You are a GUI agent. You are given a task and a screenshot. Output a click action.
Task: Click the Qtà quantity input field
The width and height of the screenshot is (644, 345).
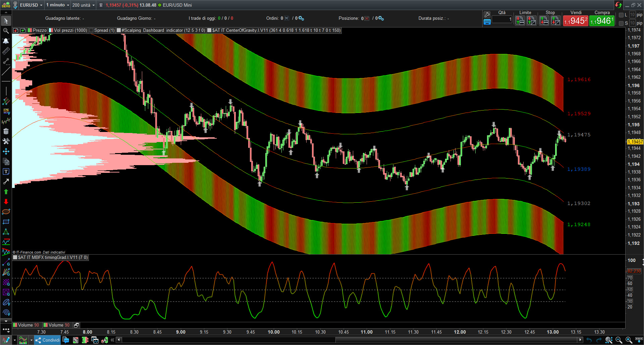pyautogui.click(x=502, y=19)
